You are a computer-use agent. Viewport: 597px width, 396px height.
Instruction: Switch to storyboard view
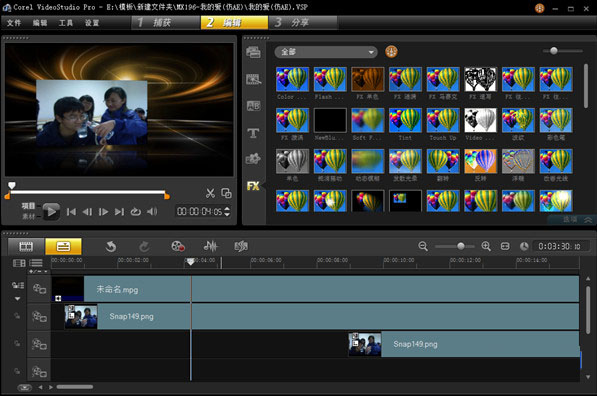pos(26,247)
